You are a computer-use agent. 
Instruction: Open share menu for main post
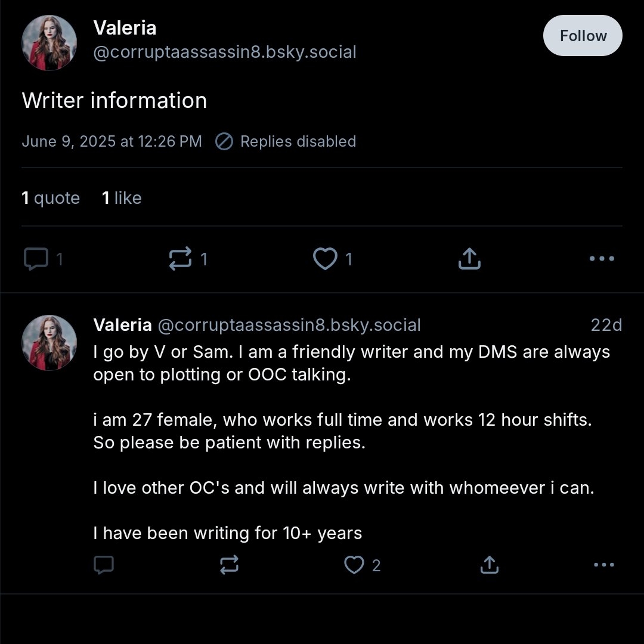point(469,259)
